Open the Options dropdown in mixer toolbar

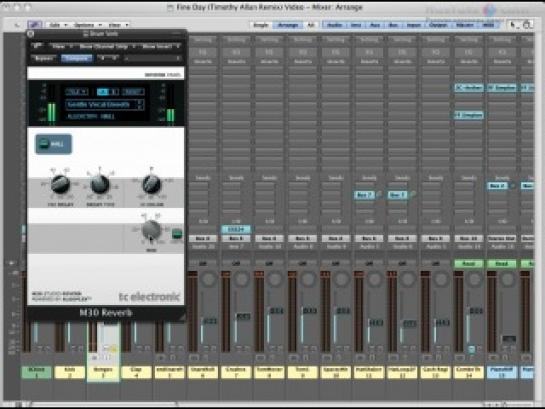click(88, 25)
